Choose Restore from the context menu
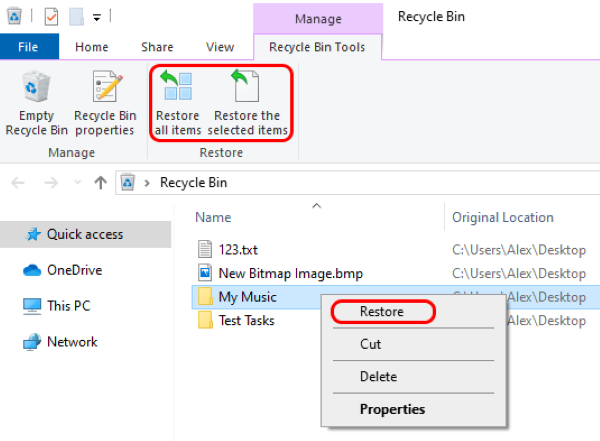600x441 pixels. tap(381, 311)
